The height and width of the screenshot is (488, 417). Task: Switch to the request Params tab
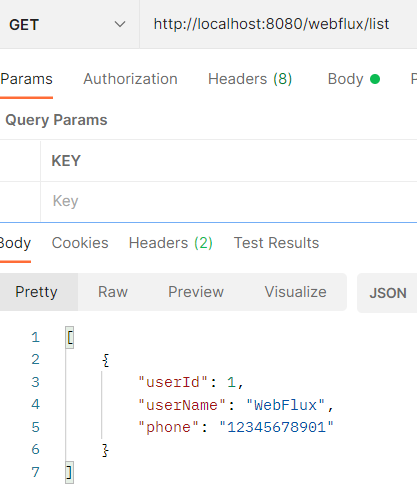(x=26, y=79)
